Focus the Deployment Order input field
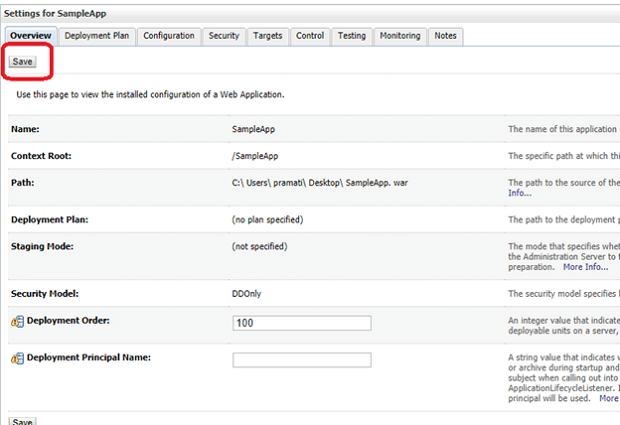 coord(301,323)
